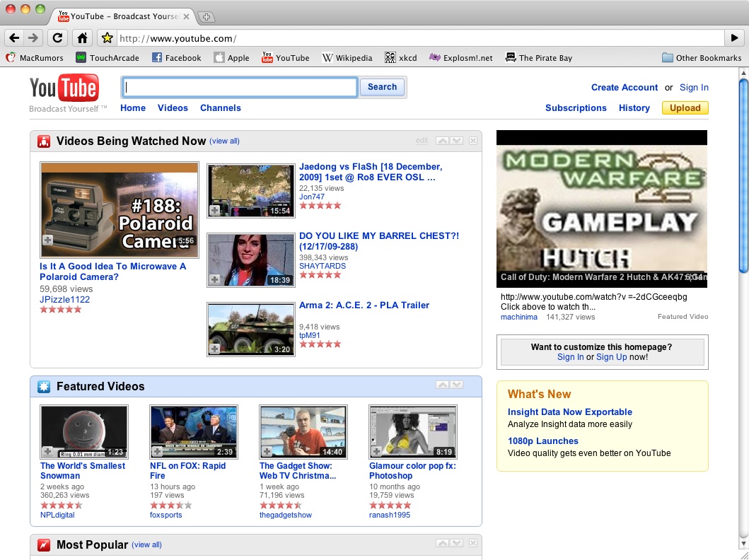Open History
Screen dimensions: 749x560
[634, 108]
